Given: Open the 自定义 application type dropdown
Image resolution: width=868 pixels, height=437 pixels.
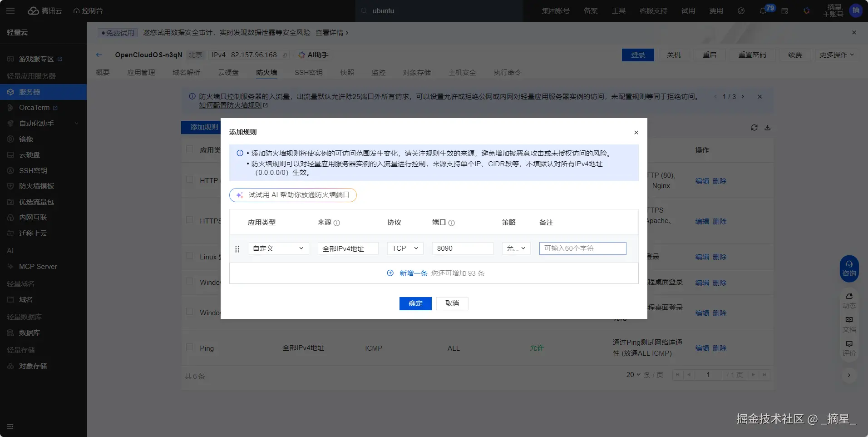Looking at the screenshot, I should [x=278, y=248].
